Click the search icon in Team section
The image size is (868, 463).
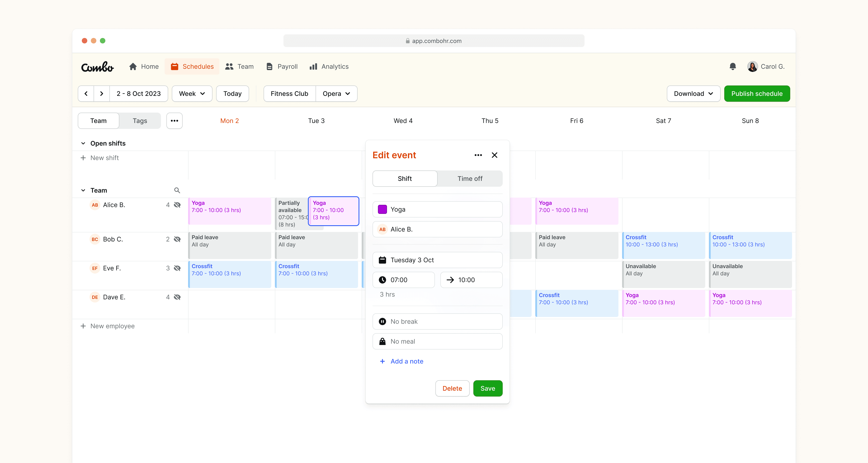pyautogui.click(x=177, y=190)
